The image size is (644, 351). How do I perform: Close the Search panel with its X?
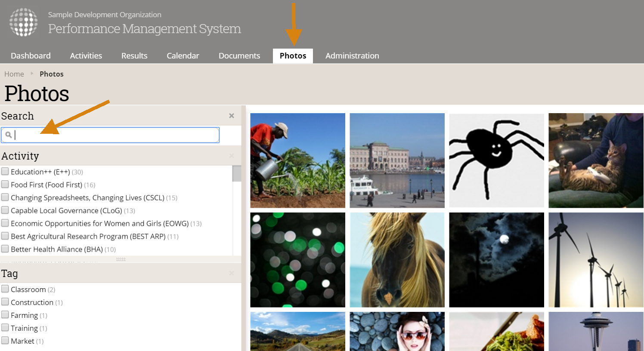click(232, 116)
